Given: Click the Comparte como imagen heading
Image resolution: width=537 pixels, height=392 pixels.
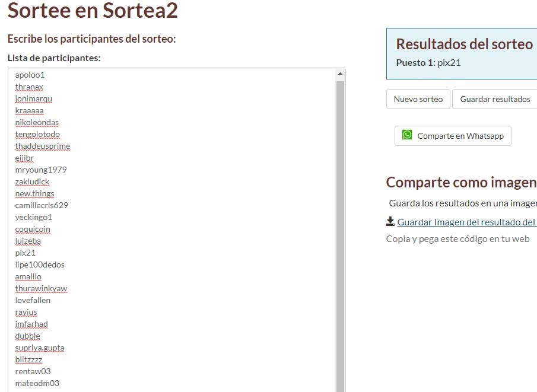Looking at the screenshot, I should pos(461,183).
